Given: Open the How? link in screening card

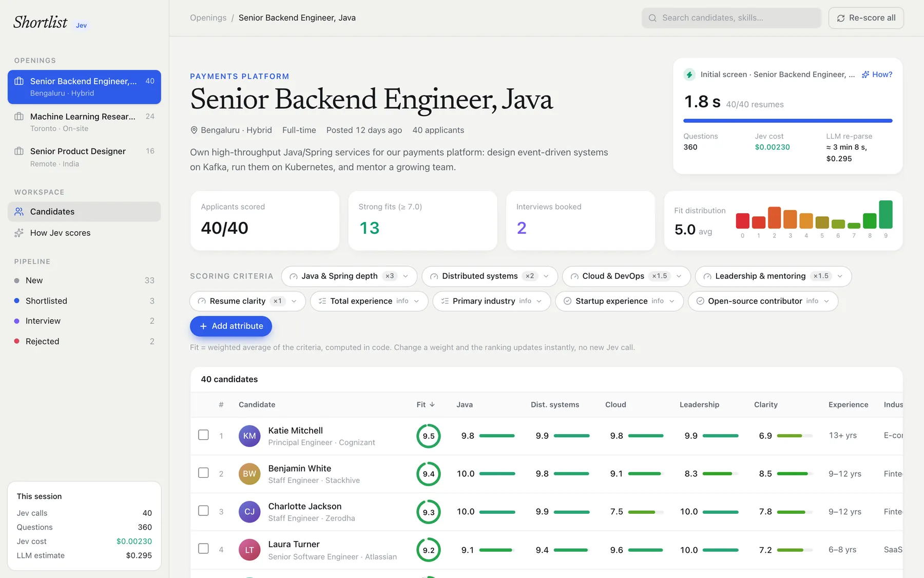Looking at the screenshot, I should point(877,74).
